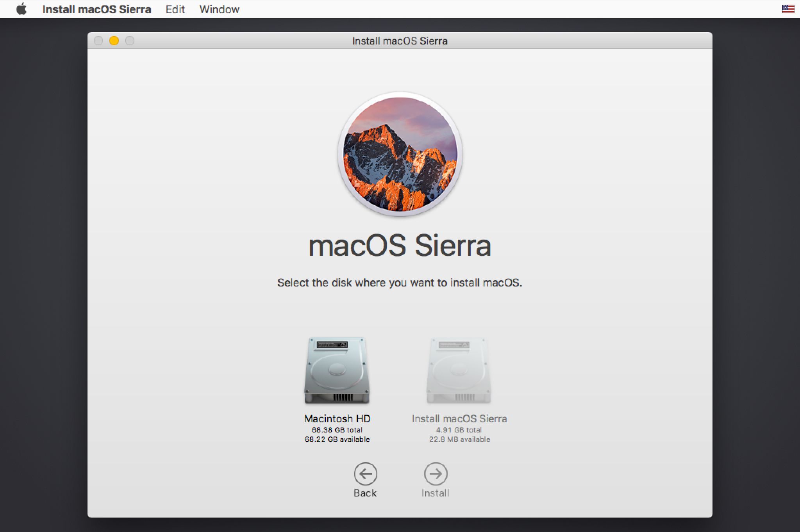Open the Install macOS Sierra application menu

pyautogui.click(x=96, y=9)
